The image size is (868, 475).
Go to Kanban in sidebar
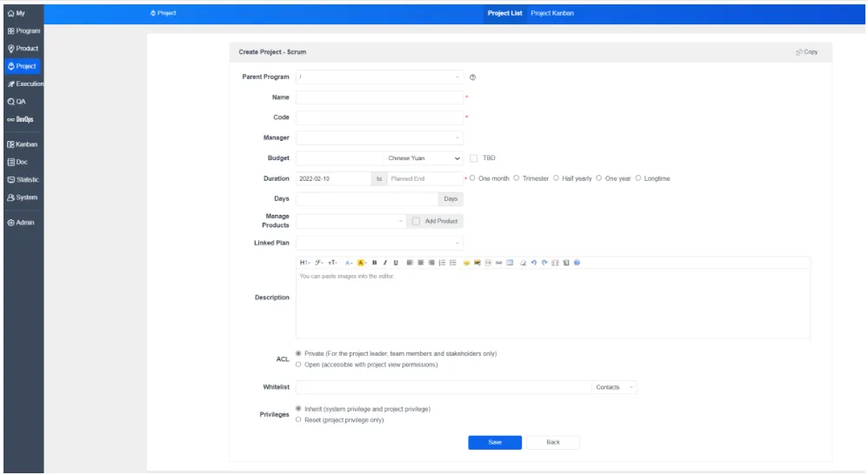click(23, 144)
